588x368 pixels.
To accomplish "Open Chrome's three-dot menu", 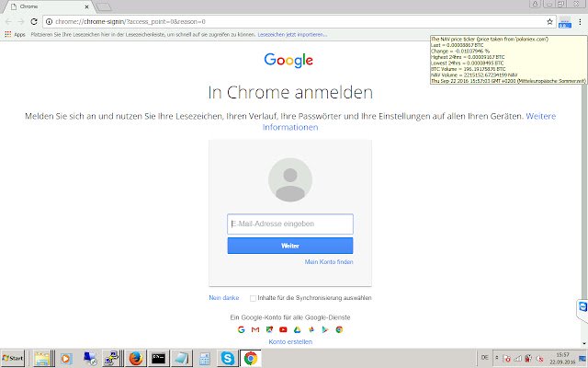I will coord(580,22).
